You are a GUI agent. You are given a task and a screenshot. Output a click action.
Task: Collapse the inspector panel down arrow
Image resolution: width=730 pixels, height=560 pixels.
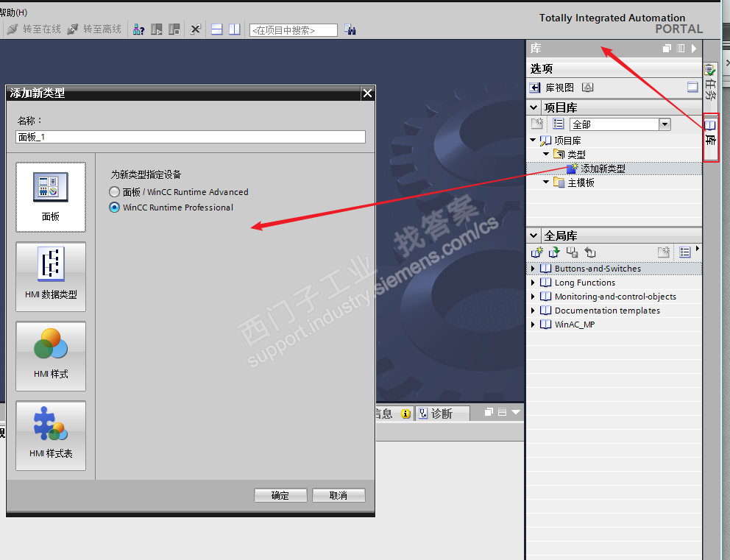pos(515,412)
